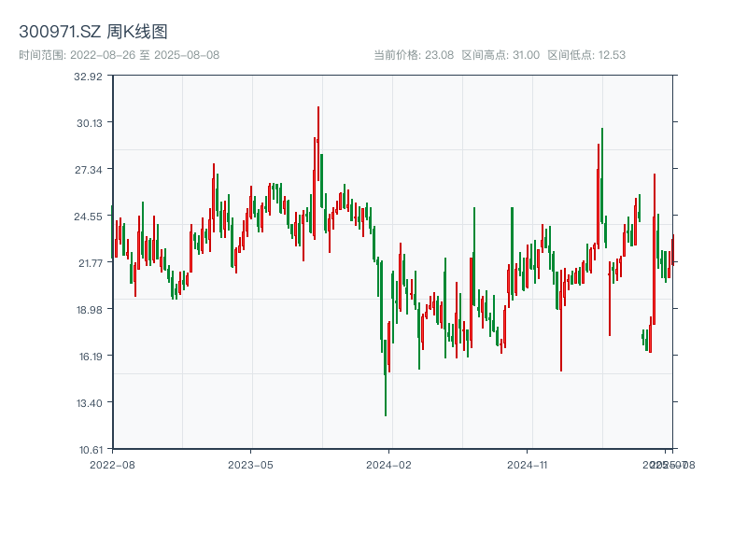
Task: Click the 2024-02 x-axis date marker
Action: (388, 465)
